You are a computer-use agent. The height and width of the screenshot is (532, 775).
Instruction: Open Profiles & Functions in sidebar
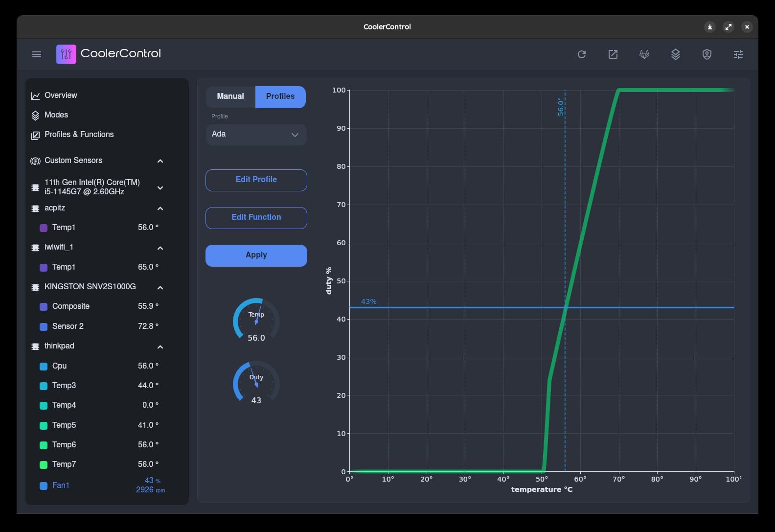pos(79,135)
